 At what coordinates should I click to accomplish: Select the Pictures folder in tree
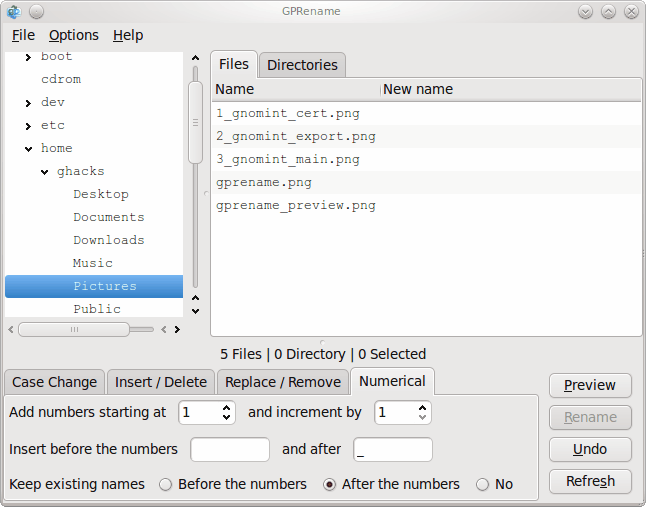pyautogui.click(x=104, y=286)
